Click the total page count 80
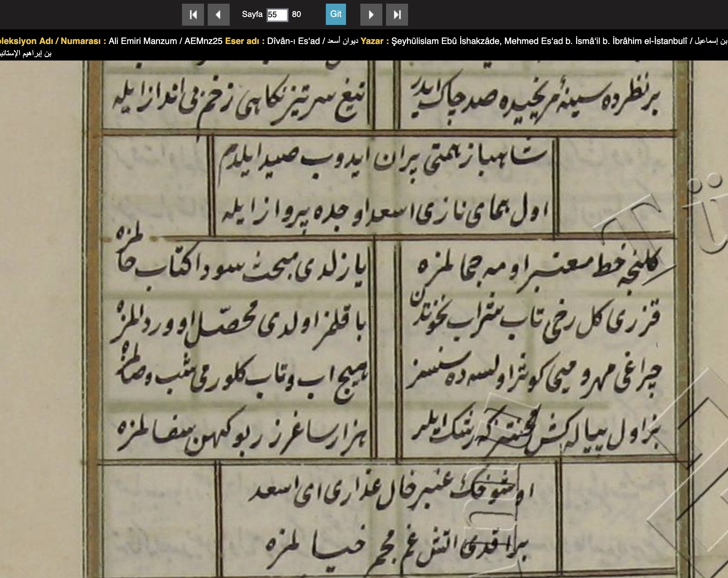728x578 pixels. (x=296, y=14)
